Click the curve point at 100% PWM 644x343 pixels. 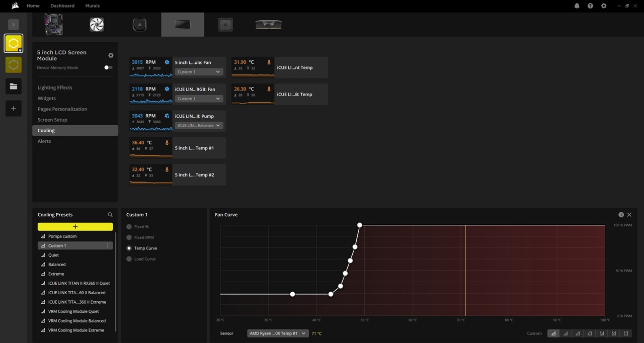(x=360, y=225)
